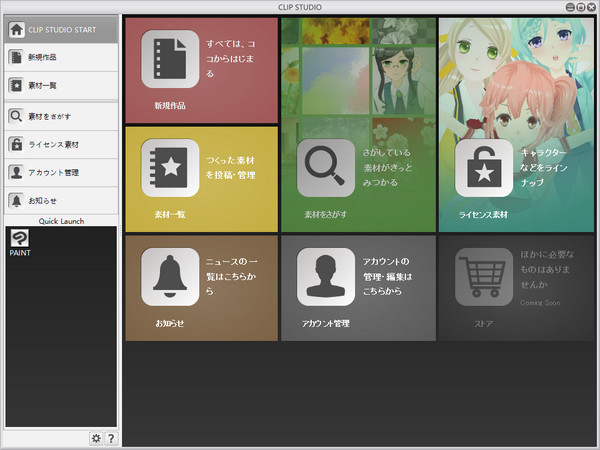The height and width of the screenshot is (450, 600).
Task: Close the CLIP STUDIO window
Action: point(590,7)
